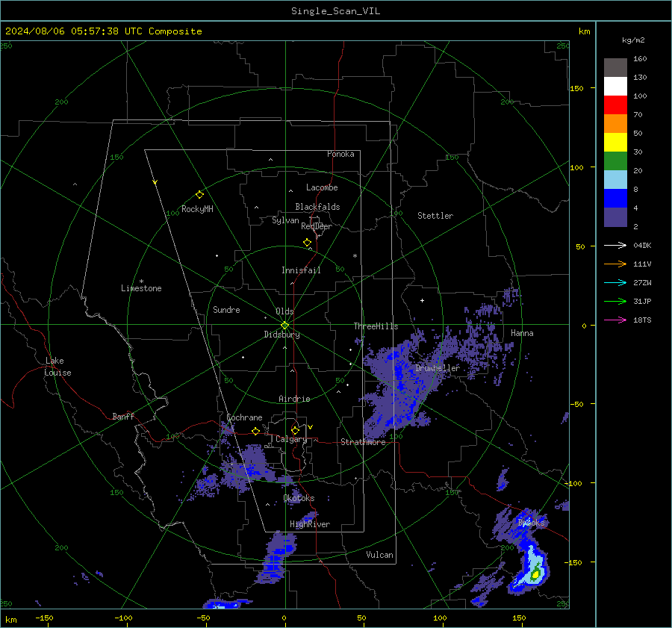Click the Stettler town label
Viewport: 672px width, 628px height.
click(x=435, y=216)
